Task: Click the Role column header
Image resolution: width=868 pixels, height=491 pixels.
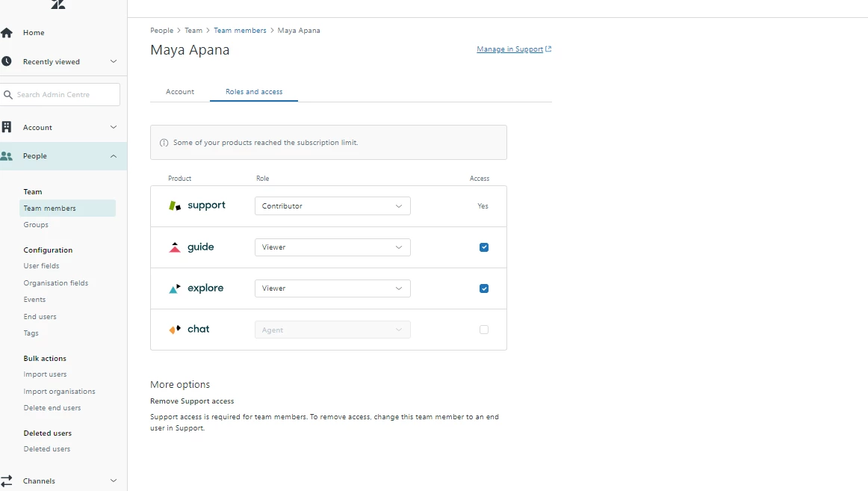Action: pyautogui.click(x=263, y=179)
